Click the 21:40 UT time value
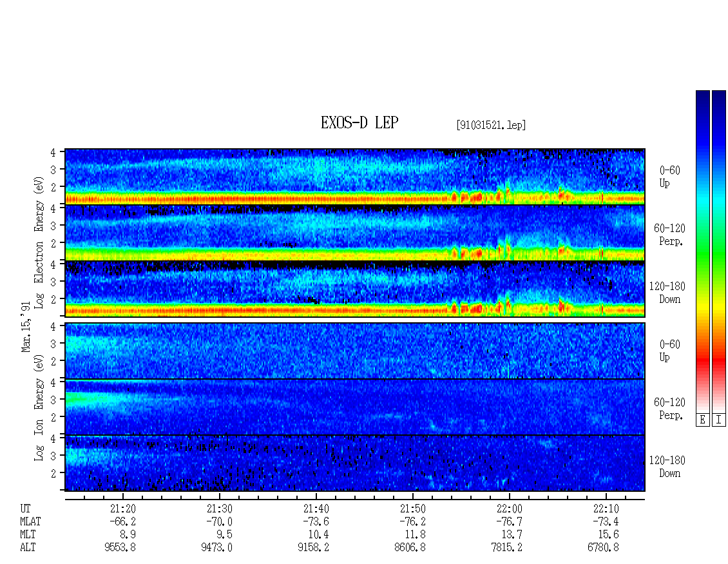The height and width of the screenshot is (564, 728). point(316,509)
